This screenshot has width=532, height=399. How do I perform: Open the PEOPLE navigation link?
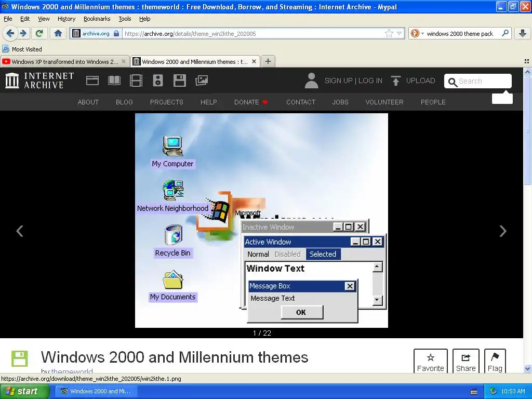pos(433,102)
